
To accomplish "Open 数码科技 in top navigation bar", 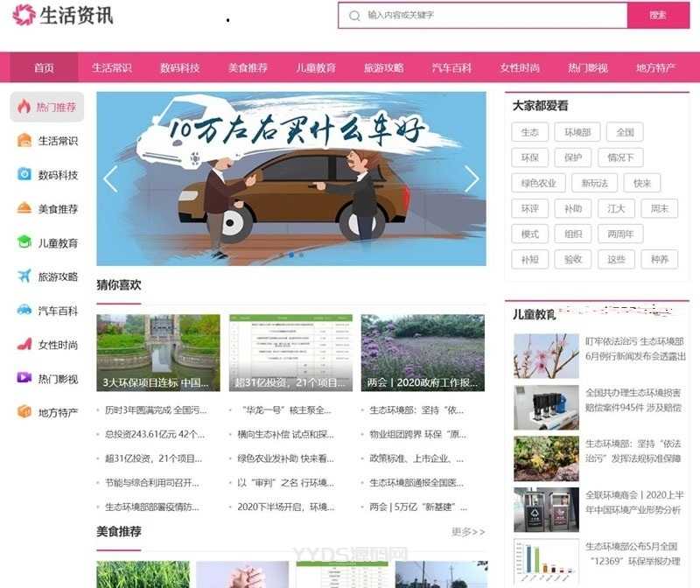I will [180, 68].
